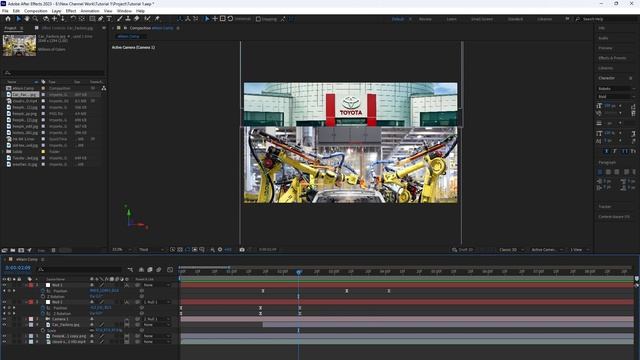Click search help magnifier icon
640x360 pixels.
577,19
